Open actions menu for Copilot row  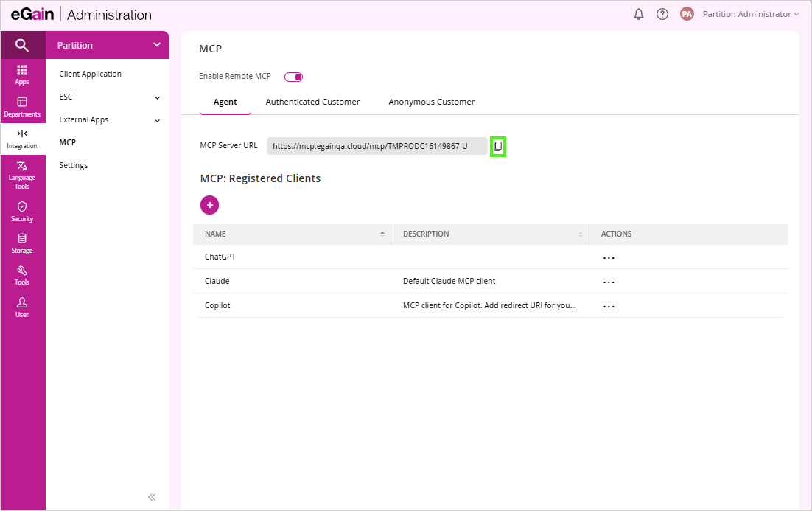pyautogui.click(x=609, y=306)
